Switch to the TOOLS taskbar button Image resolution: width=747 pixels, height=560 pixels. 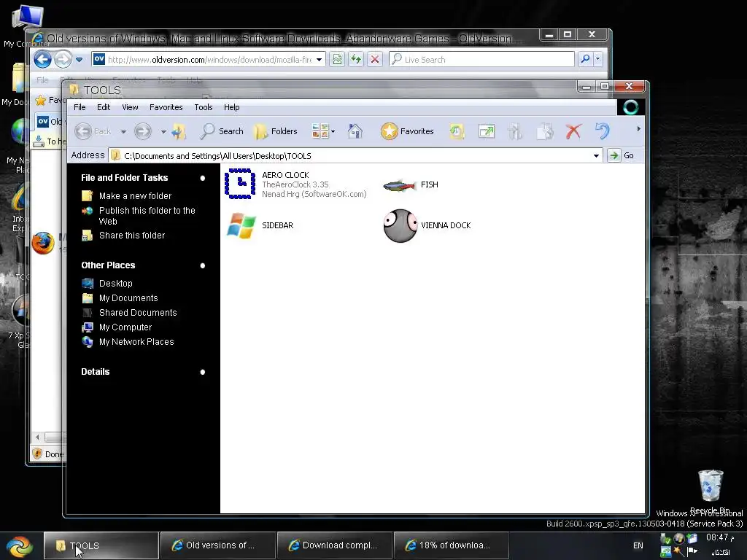tap(101, 545)
